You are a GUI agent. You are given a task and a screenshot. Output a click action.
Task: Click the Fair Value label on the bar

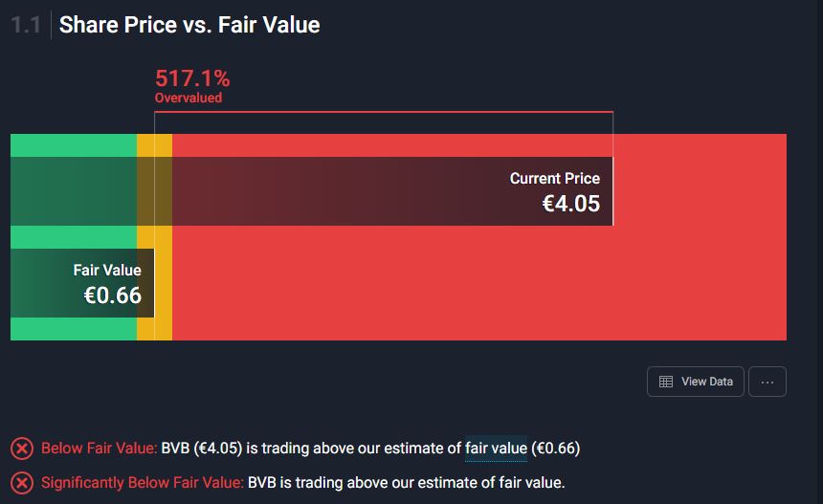coord(107,271)
